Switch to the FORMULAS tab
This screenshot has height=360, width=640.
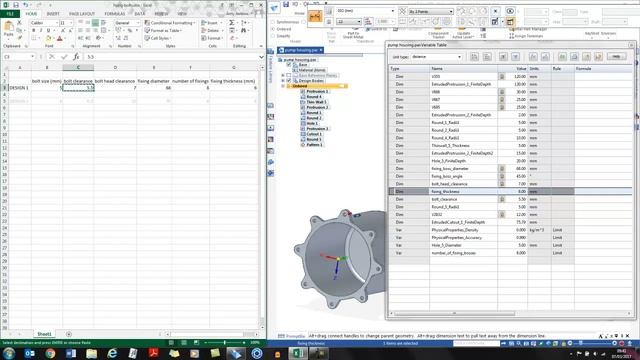[x=115, y=14]
